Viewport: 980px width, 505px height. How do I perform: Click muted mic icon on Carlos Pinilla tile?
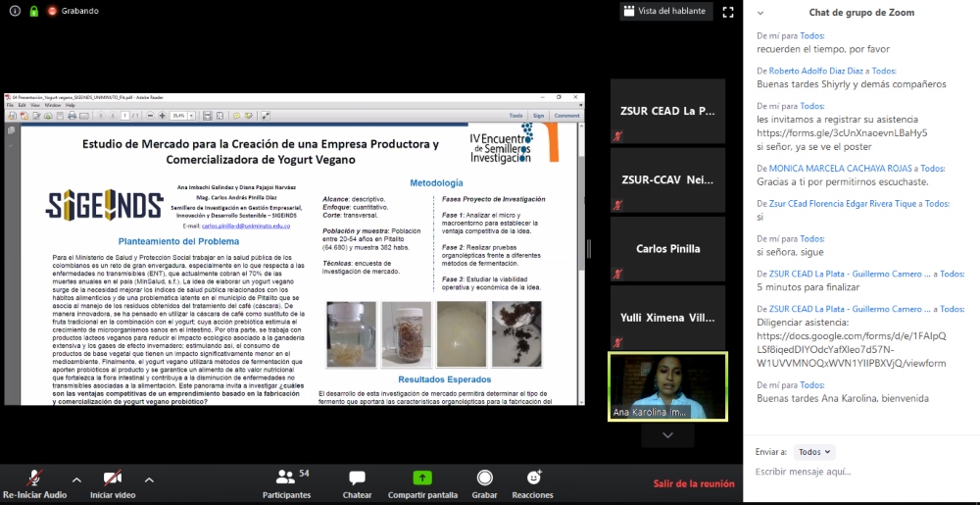[x=617, y=274]
